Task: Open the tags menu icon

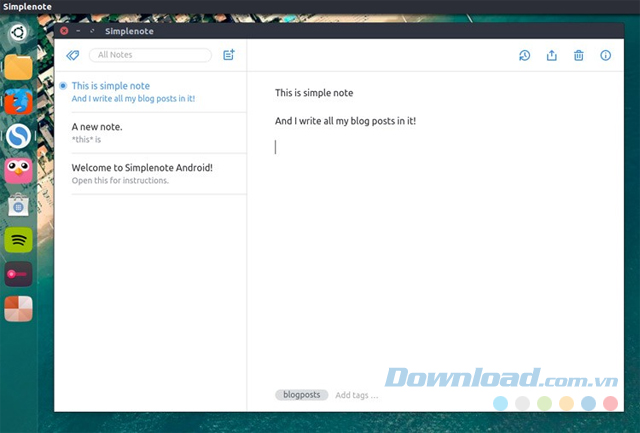Action: (73, 56)
